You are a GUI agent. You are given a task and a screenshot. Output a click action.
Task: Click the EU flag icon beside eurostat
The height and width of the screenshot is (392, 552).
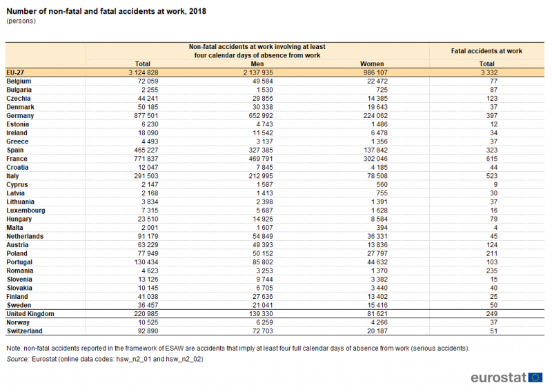point(535,377)
